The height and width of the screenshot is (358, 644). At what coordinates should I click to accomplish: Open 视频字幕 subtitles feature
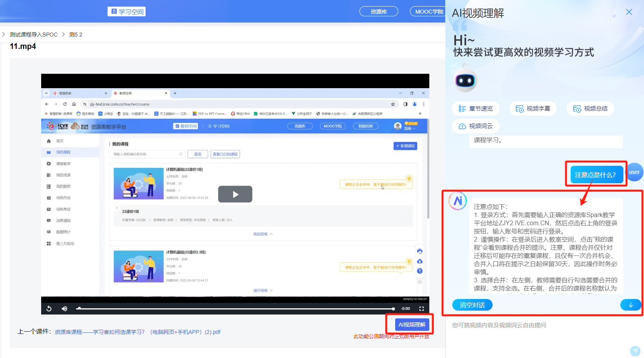(x=533, y=109)
